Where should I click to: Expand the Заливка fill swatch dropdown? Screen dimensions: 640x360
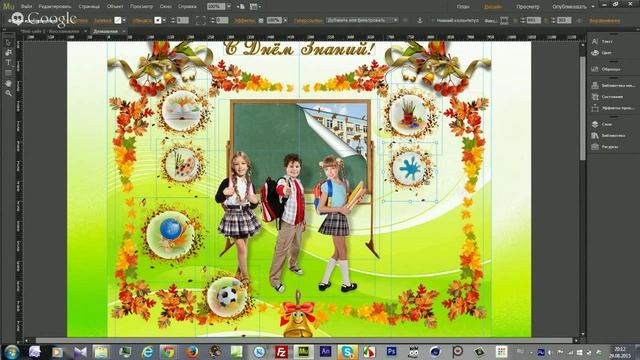click(x=124, y=20)
